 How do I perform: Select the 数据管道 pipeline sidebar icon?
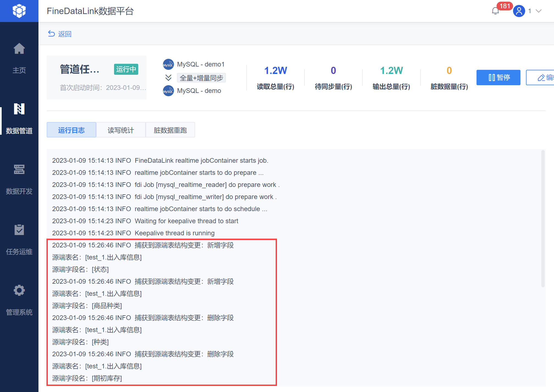(19, 109)
